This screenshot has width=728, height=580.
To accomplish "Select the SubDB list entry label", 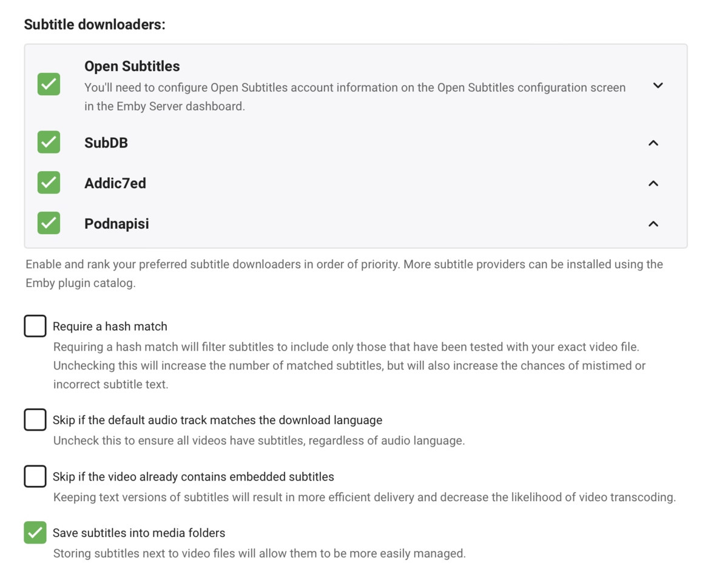I will [x=106, y=143].
